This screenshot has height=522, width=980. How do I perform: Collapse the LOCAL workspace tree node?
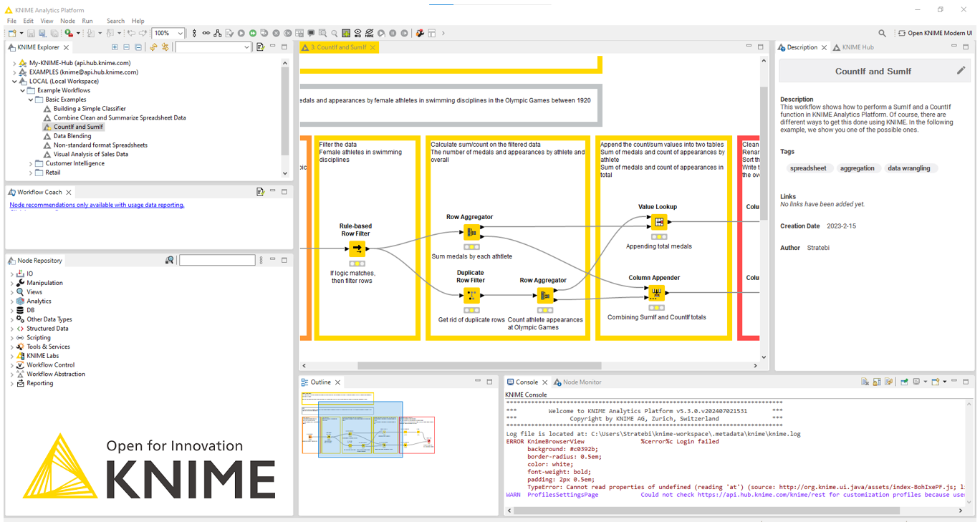(14, 82)
